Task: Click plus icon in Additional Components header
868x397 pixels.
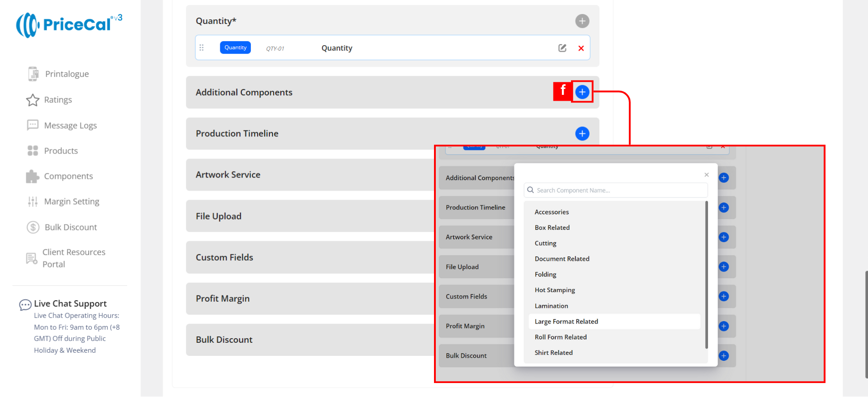Action: (582, 92)
